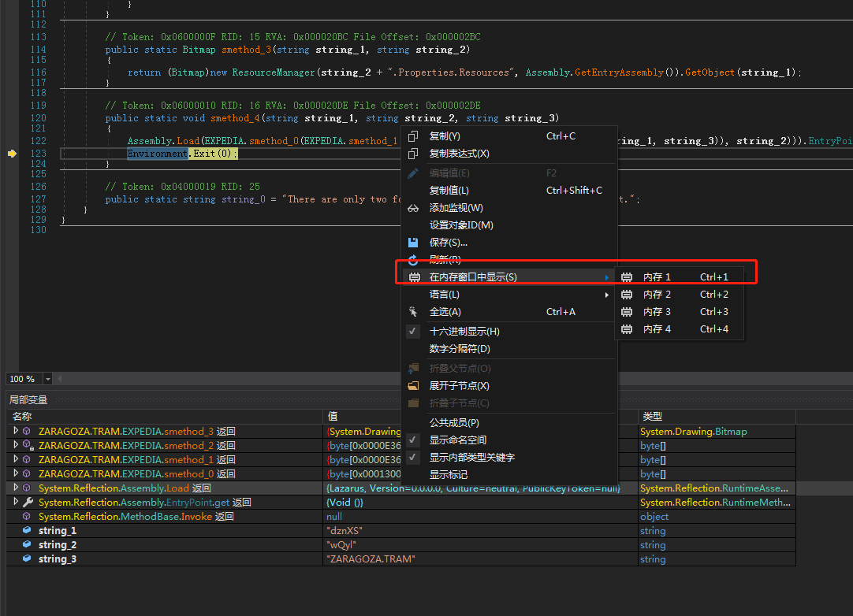Viewport: 853px width, 616px height.
Task: Click the horizontal scrollbar left arrow in editor
Action: click(x=59, y=379)
